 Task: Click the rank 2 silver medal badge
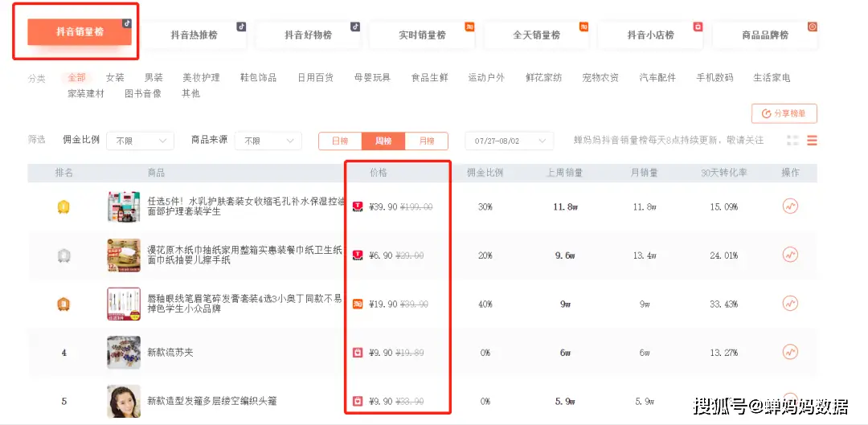(63, 255)
